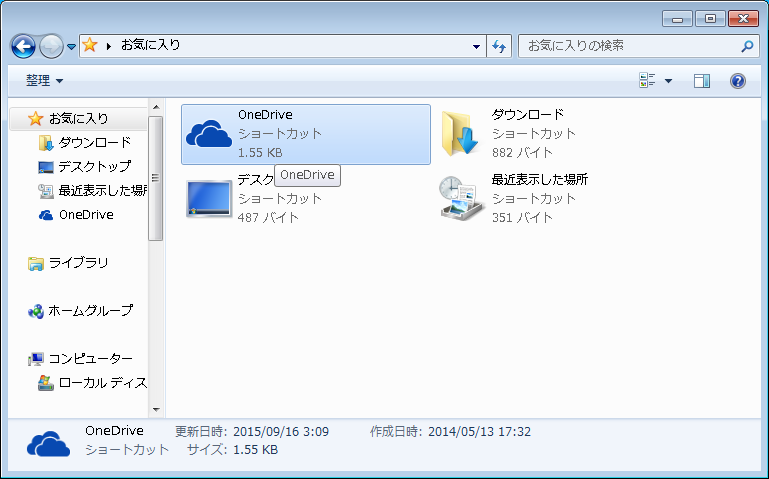Click the ダウンロード icon in navigation pane

(46, 143)
